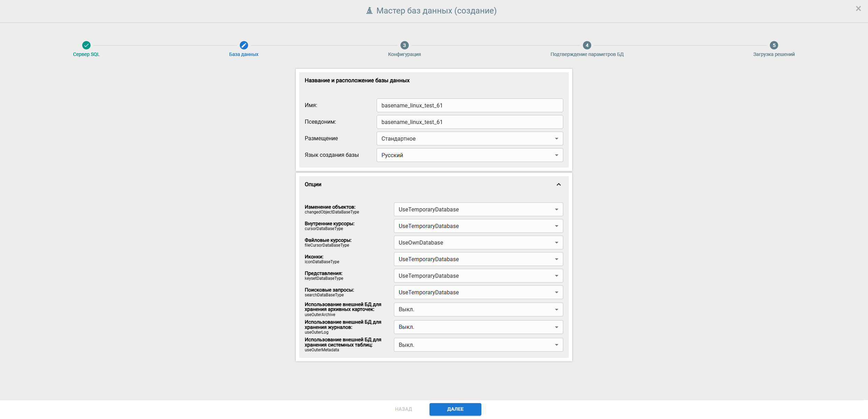The image size is (868, 419).
Task: Select the Конфигурация step label
Action: coord(404,54)
